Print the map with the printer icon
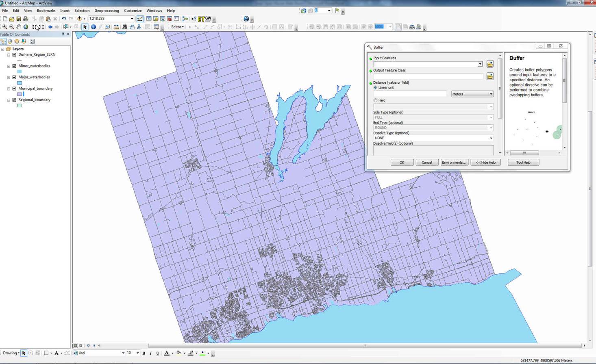This screenshot has width=596, height=364. [26, 19]
